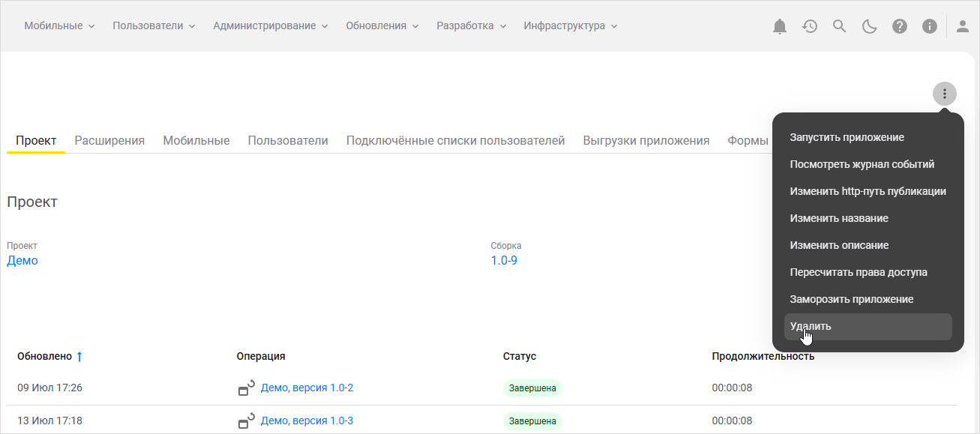Sort by the Операция column header
980x434 pixels.
point(261,357)
